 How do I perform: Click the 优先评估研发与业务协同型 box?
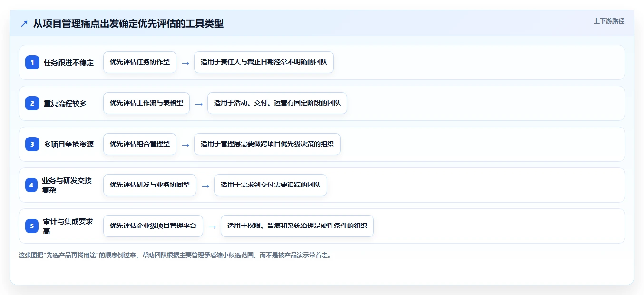click(x=150, y=185)
